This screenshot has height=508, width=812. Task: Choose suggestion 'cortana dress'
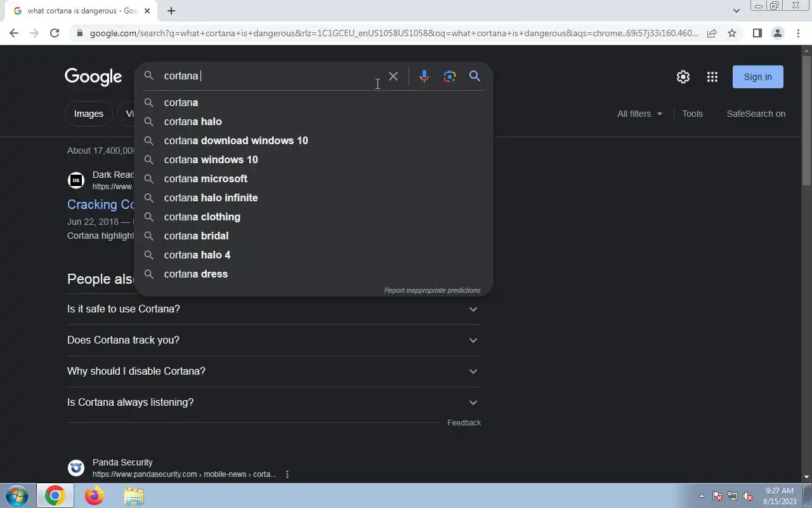pos(313,274)
